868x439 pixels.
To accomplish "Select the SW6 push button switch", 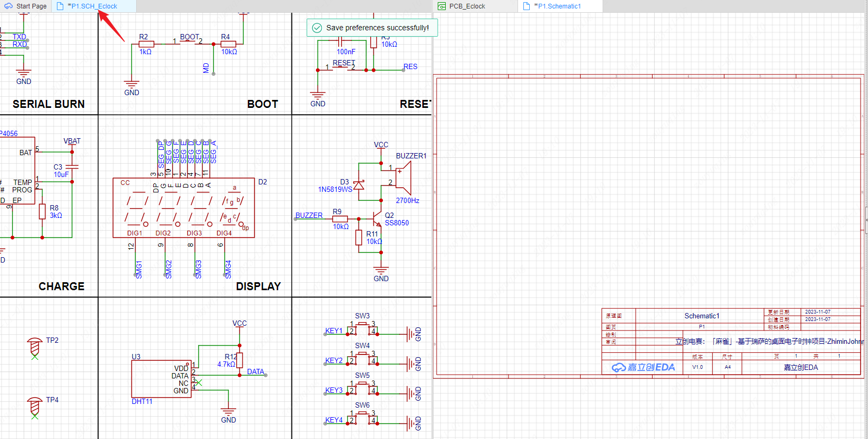I will pos(362,418).
